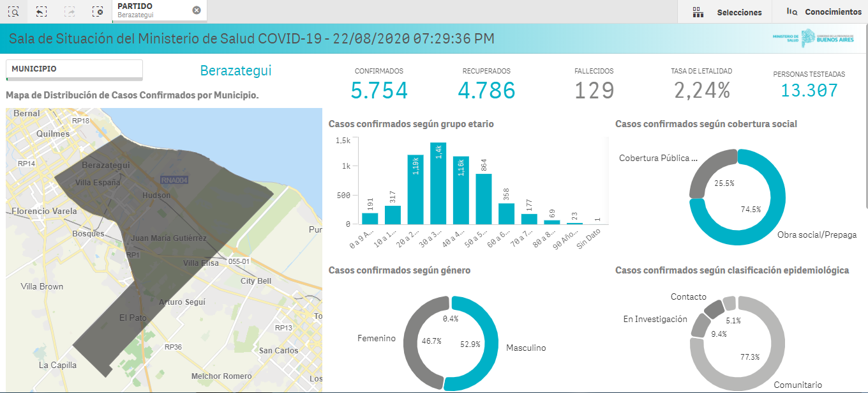
Task: Clear all selections
Action: (x=97, y=12)
